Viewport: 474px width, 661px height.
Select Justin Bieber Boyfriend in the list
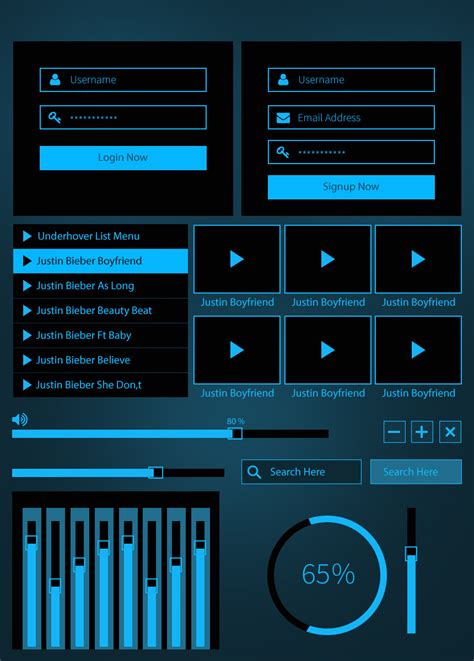(100, 261)
